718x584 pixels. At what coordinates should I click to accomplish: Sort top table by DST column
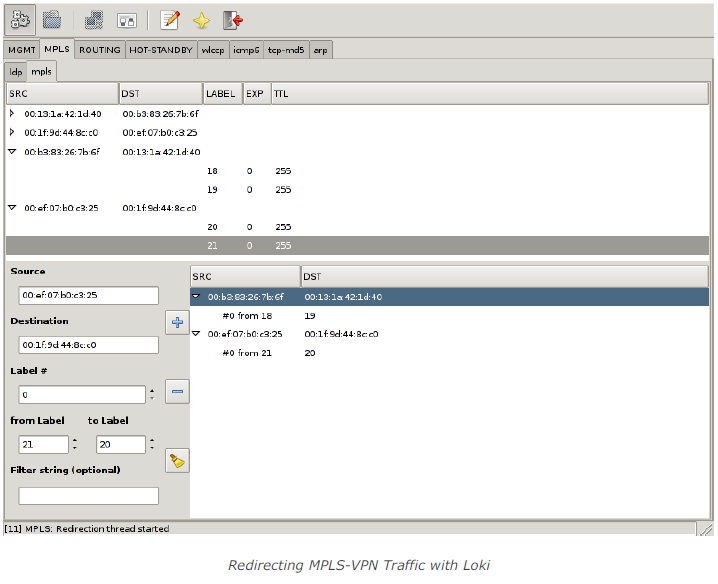[161, 93]
